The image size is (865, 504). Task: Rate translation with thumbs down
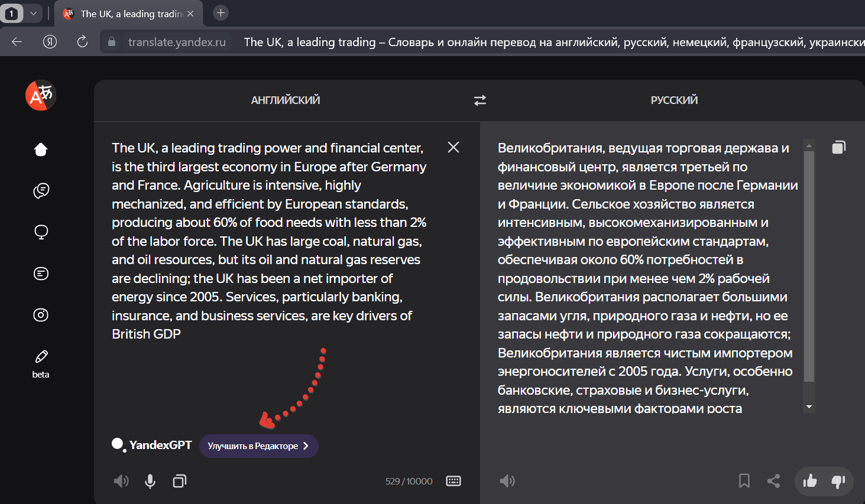[838, 481]
